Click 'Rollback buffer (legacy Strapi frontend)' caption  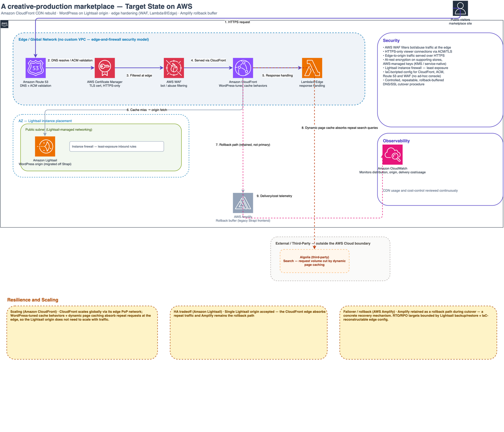tap(243, 221)
